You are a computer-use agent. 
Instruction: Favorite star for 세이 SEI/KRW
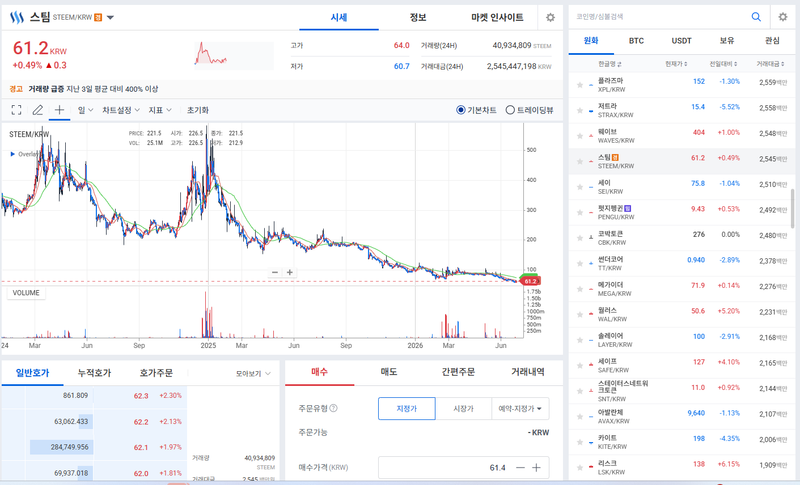point(580,187)
